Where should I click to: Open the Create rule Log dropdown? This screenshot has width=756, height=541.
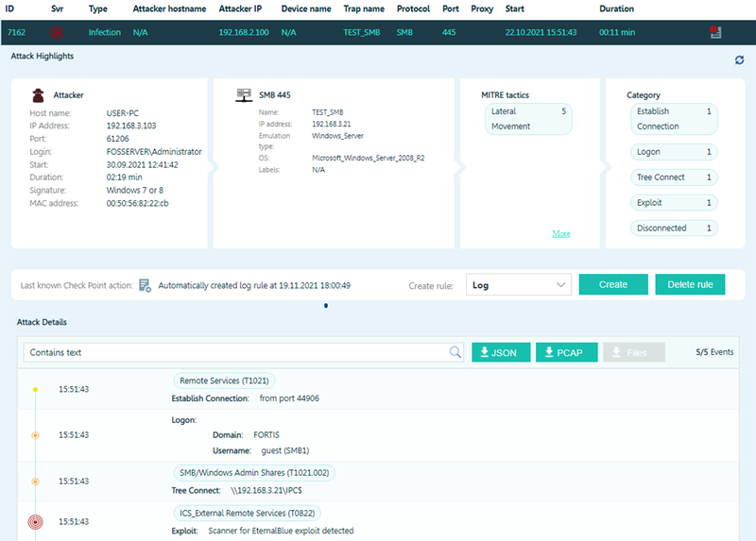tap(519, 284)
